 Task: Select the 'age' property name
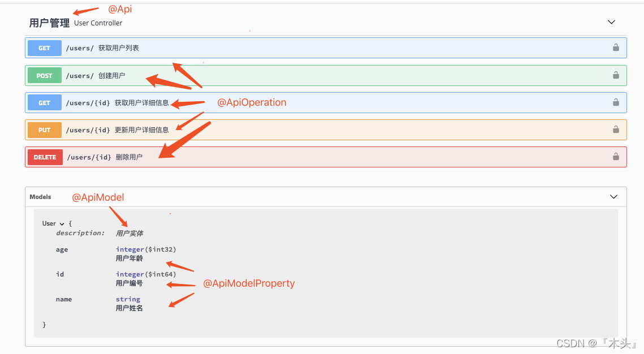pyautogui.click(x=62, y=250)
